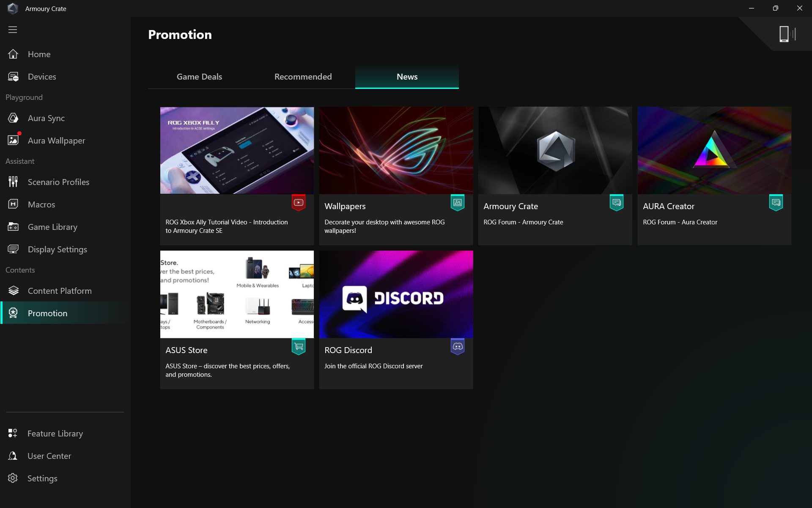The width and height of the screenshot is (812, 508).
Task: Click the Feature Library icon
Action: (13, 433)
